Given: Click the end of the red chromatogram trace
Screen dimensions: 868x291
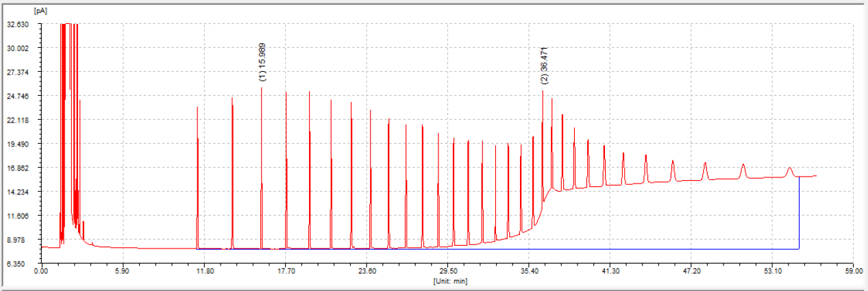Looking at the screenshot, I should tap(815, 175).
